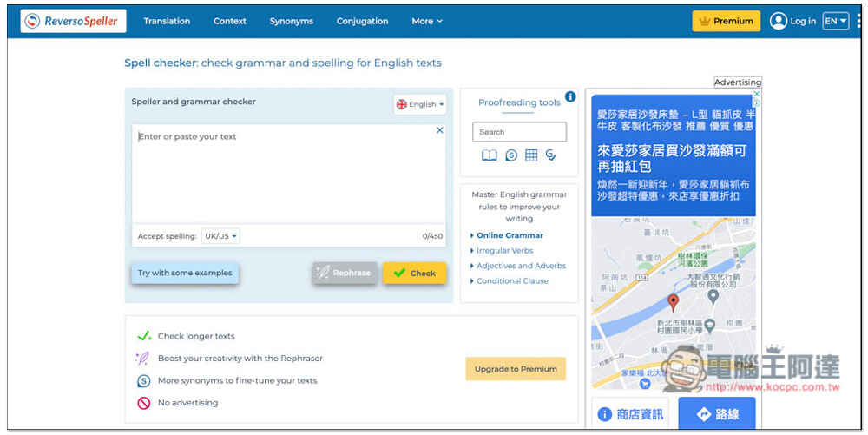Close the advertisement with its X icon
The width and height of the screenshot is (868, 435).
click(756, 94)
